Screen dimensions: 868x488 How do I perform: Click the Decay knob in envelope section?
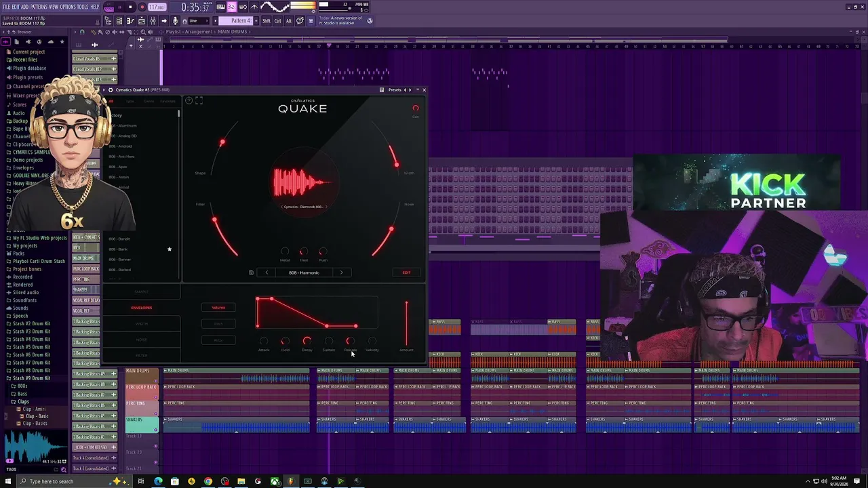tap(307, 342)
